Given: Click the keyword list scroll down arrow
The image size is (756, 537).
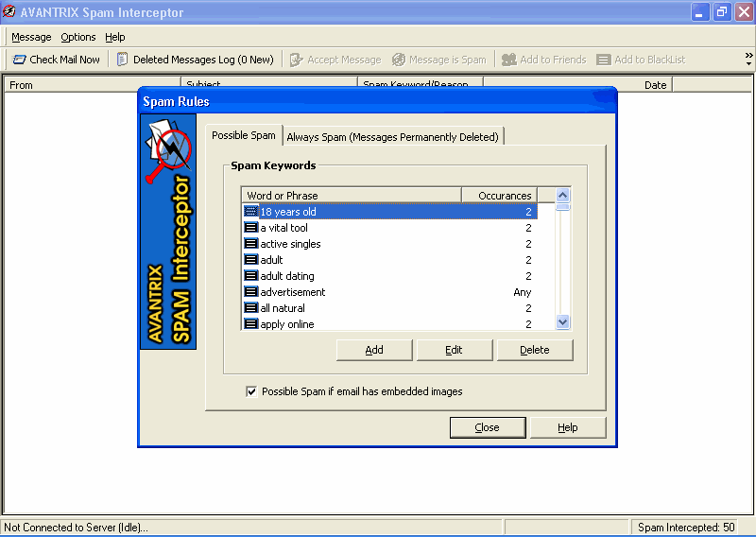Looking at the screenshot, I should click(562, 321).
